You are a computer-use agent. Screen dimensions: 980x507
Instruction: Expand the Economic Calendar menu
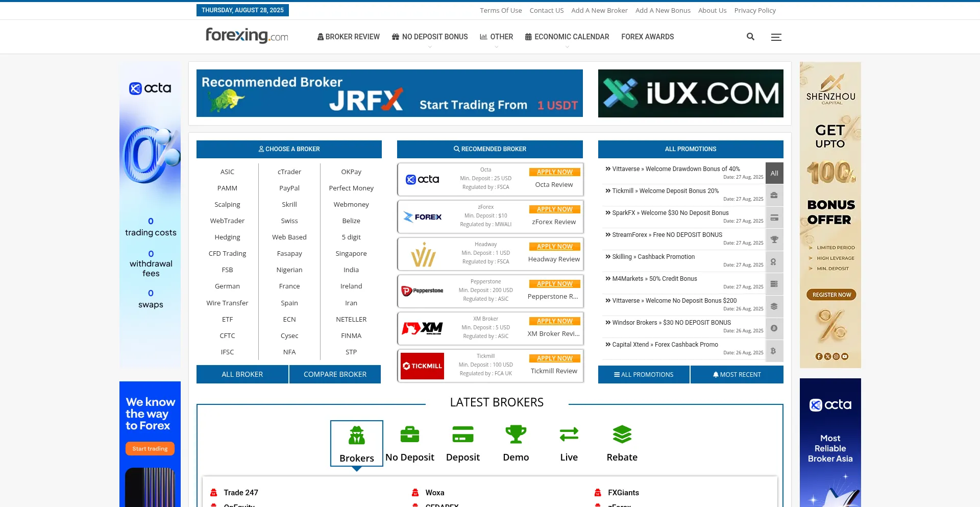tap(567, 37)
